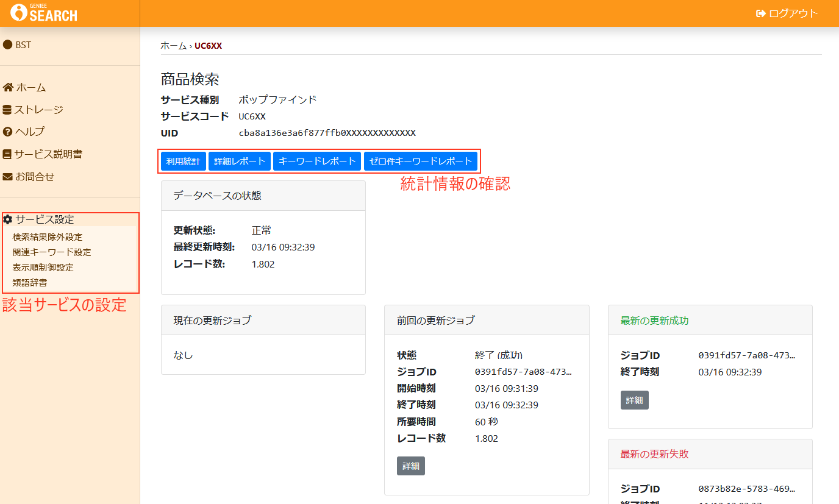
Task: Click job ID in 前回の更新ジョブ
Action: tap(523, 372)
